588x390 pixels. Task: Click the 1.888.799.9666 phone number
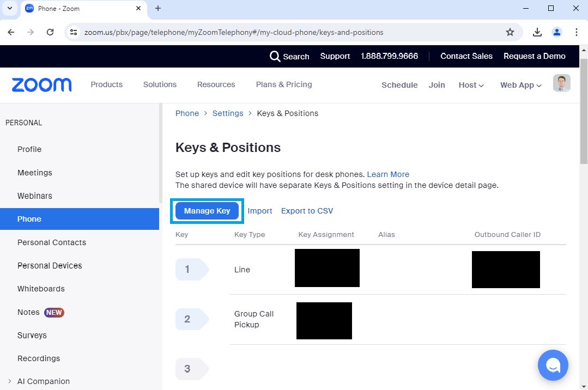pos(389,56)
